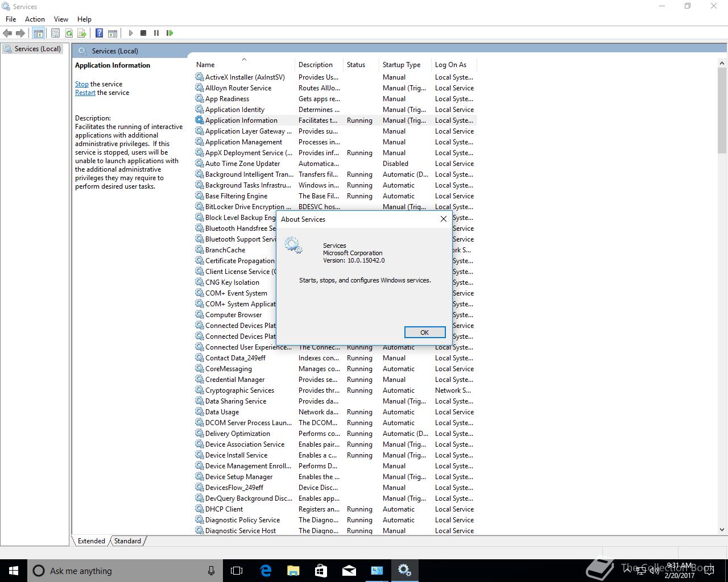Image resolution: width=728 pixels, height=582 pixels.
Task: Select the Delivery Optimization service
Action: (335, 434)
